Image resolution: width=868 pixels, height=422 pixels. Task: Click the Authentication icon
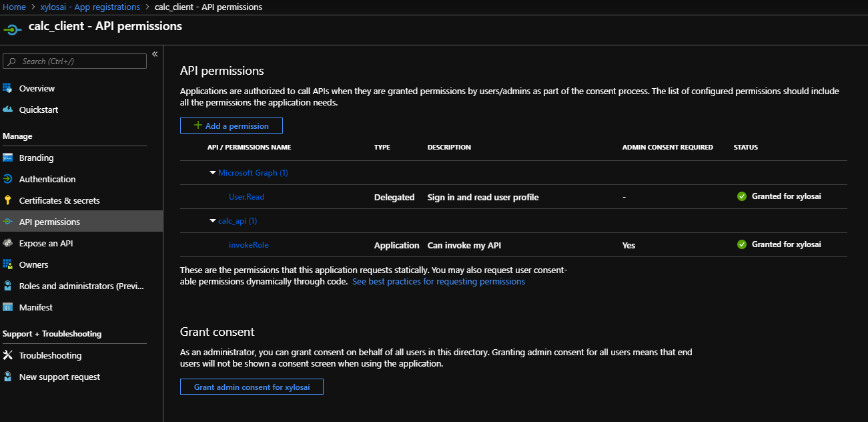[8, 179]
